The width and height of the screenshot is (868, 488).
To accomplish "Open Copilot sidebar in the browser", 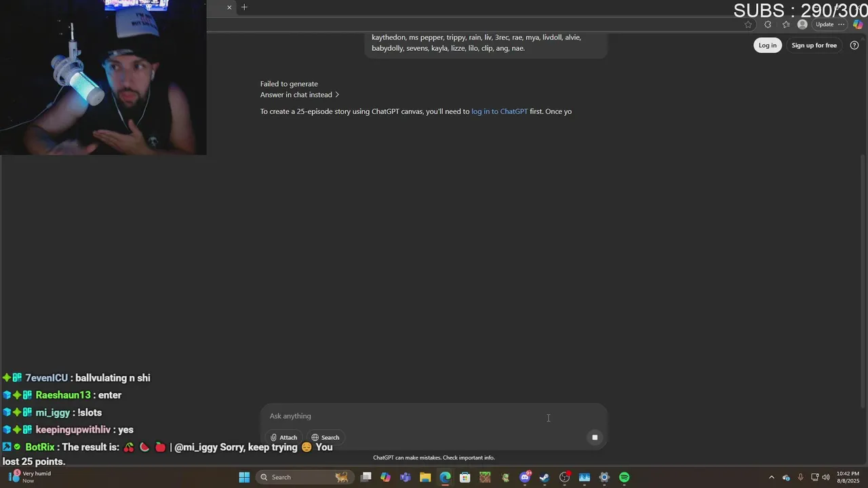I will pos(858,24).
